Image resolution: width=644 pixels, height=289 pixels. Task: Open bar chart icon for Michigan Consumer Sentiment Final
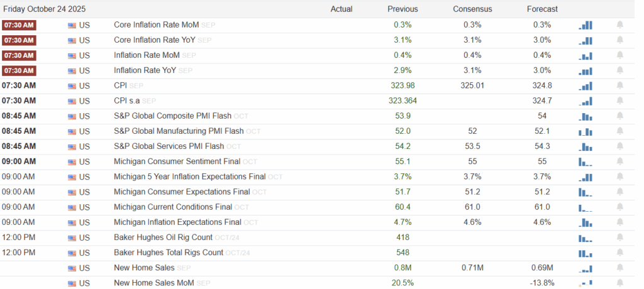tap(585, 161)
